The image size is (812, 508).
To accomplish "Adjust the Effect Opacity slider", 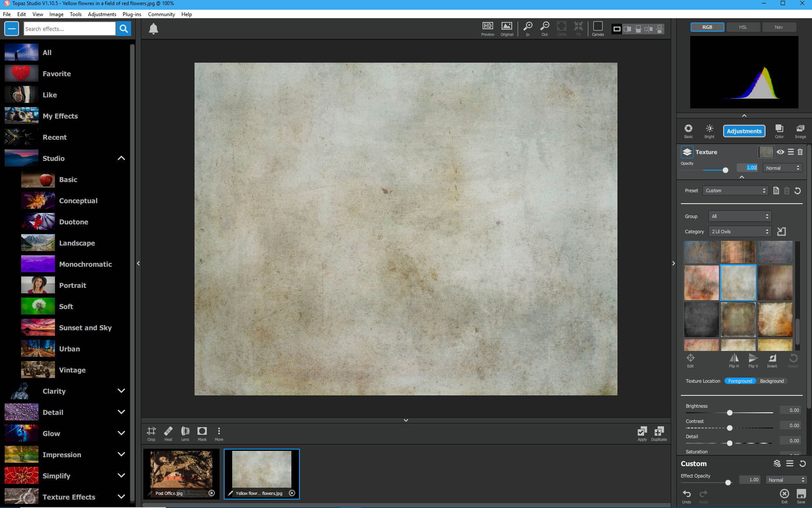I will 728,483.
